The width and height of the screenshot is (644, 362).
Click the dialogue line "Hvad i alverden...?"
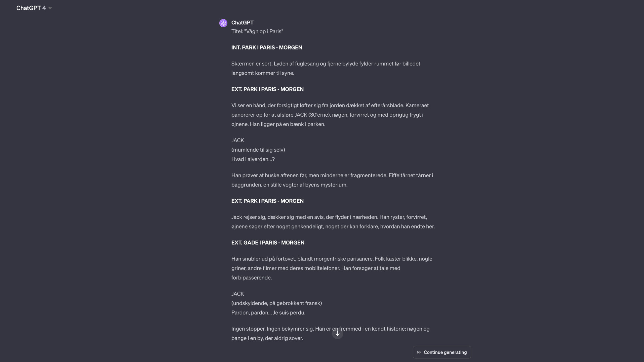(x=253, y=159)
